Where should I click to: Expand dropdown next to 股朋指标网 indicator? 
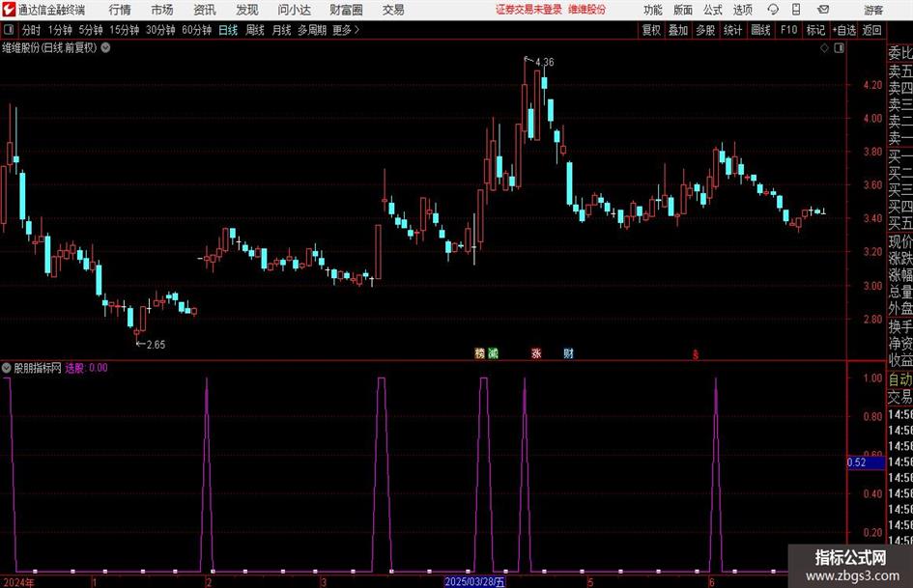click(x=7, y=368)
